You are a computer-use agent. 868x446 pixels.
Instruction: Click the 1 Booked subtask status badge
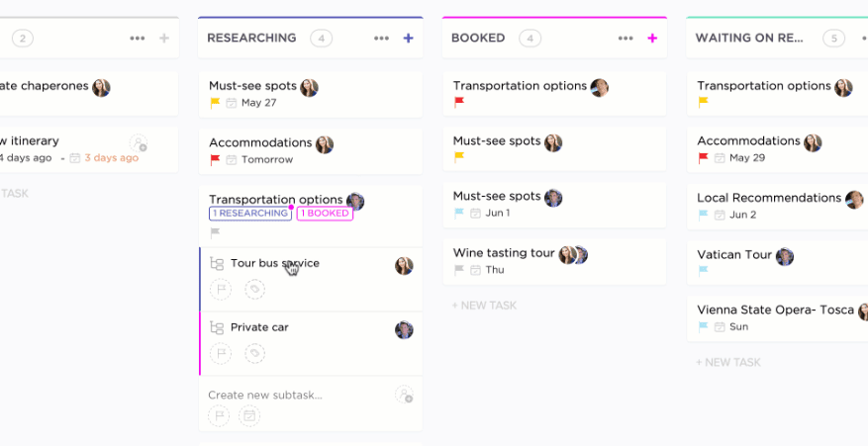tap(325, 214)
